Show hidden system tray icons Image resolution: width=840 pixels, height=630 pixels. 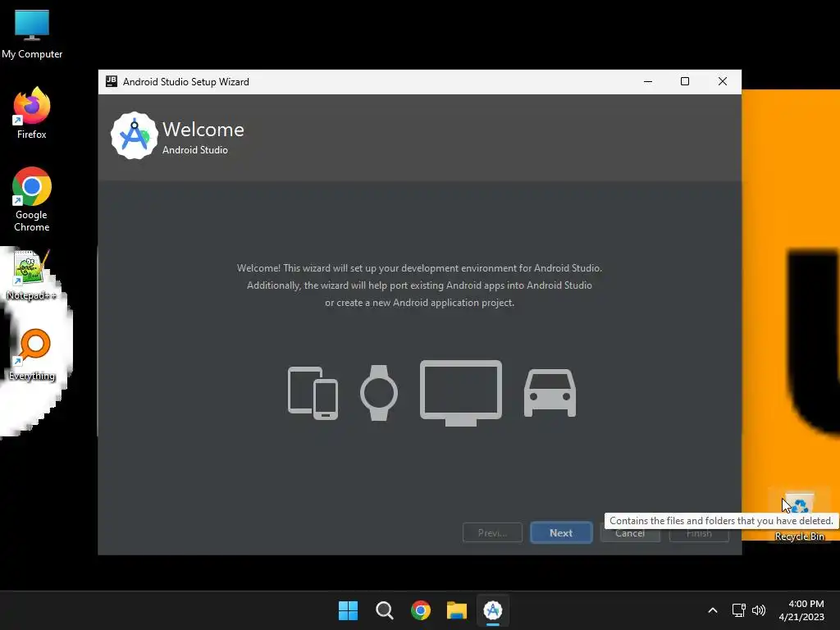pos(713,610)
